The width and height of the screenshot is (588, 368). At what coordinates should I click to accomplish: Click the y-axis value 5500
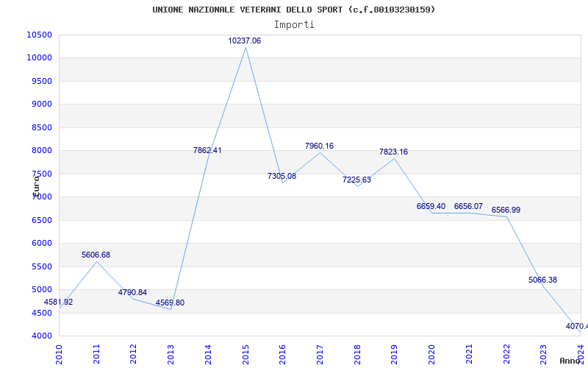coord(41,266)
